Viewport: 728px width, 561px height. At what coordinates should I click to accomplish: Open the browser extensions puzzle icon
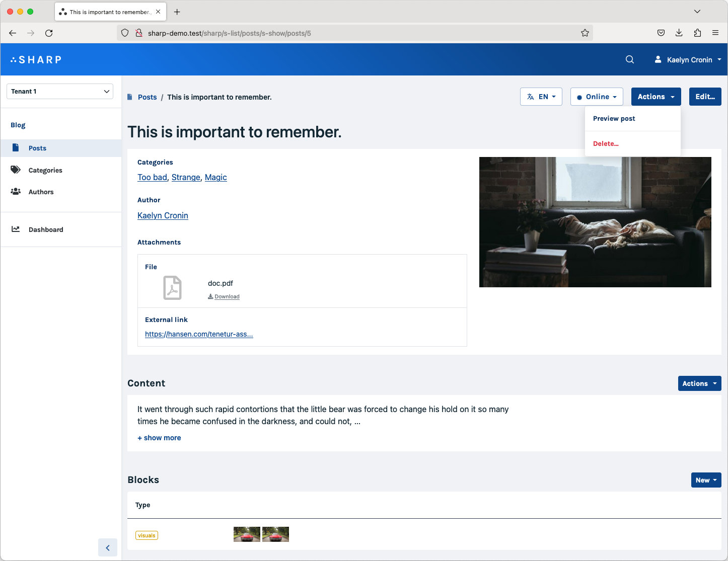pyautogui.click(x=697, y=33)
